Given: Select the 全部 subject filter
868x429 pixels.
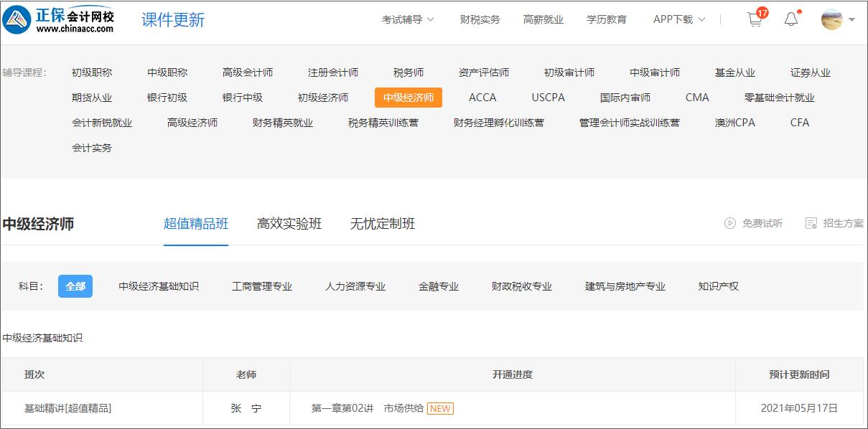Looking at the screenshot, I should click(75, 286).
